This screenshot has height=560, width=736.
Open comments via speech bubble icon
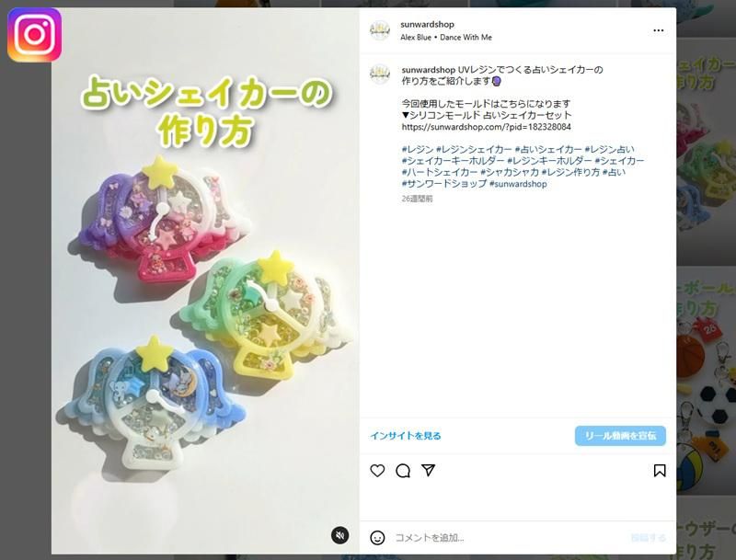point(403,471)
